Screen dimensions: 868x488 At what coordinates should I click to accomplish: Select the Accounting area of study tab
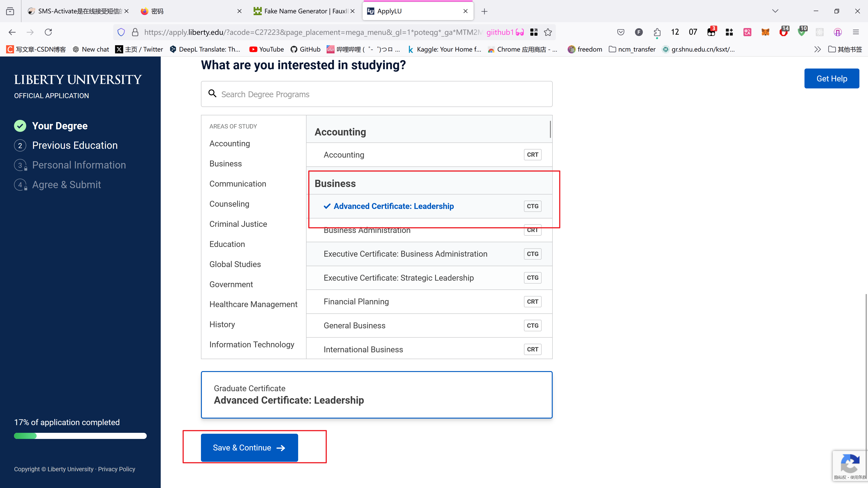pyautogui.click(x=229, y=143)
